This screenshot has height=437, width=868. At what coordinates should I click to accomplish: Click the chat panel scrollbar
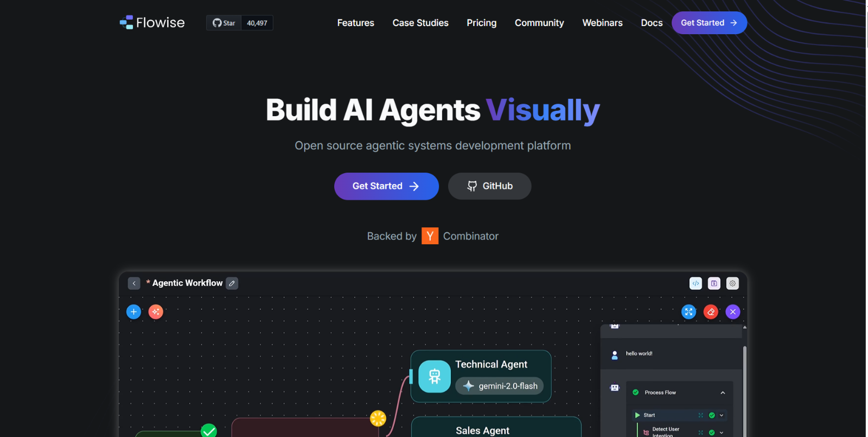[745, 391]
